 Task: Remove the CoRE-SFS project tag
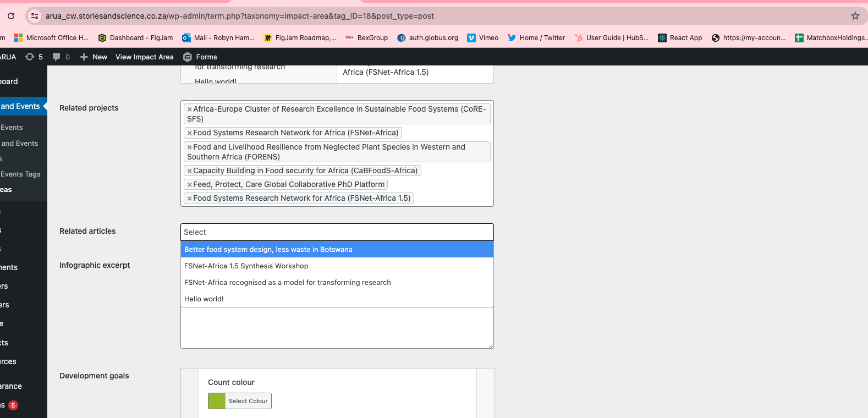click(x=189, y=109)
